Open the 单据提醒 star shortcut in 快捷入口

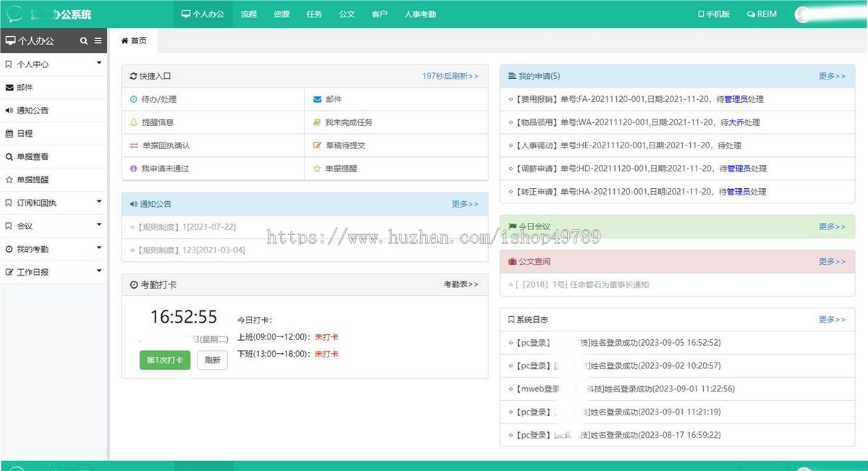(x=396, y=169)
